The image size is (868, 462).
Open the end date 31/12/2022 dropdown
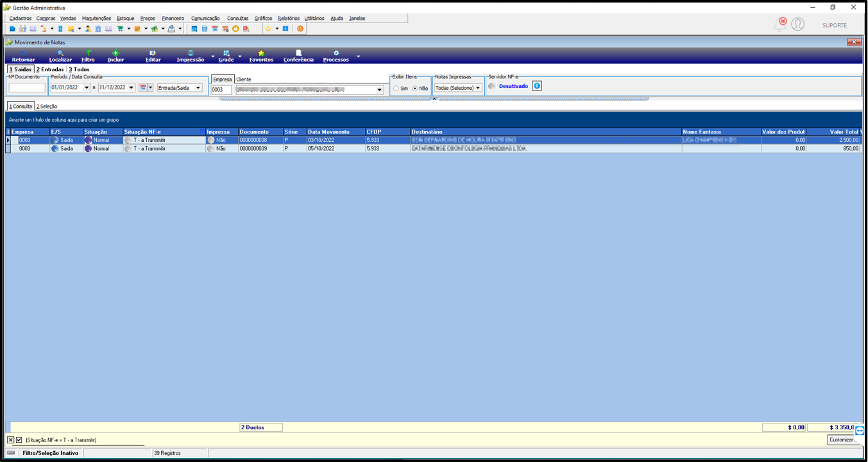click(132, 88)
